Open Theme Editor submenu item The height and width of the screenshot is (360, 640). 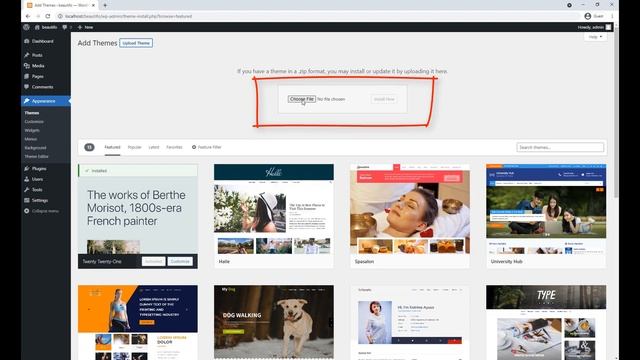pyautogui.click(x=36, y=156)
